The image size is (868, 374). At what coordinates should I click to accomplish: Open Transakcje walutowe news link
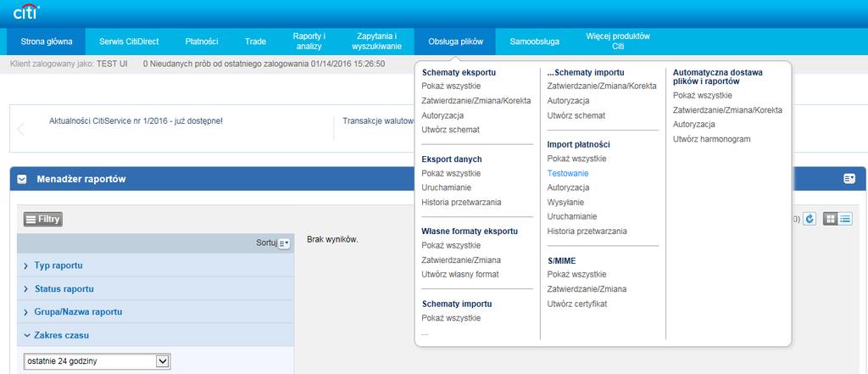378,120
